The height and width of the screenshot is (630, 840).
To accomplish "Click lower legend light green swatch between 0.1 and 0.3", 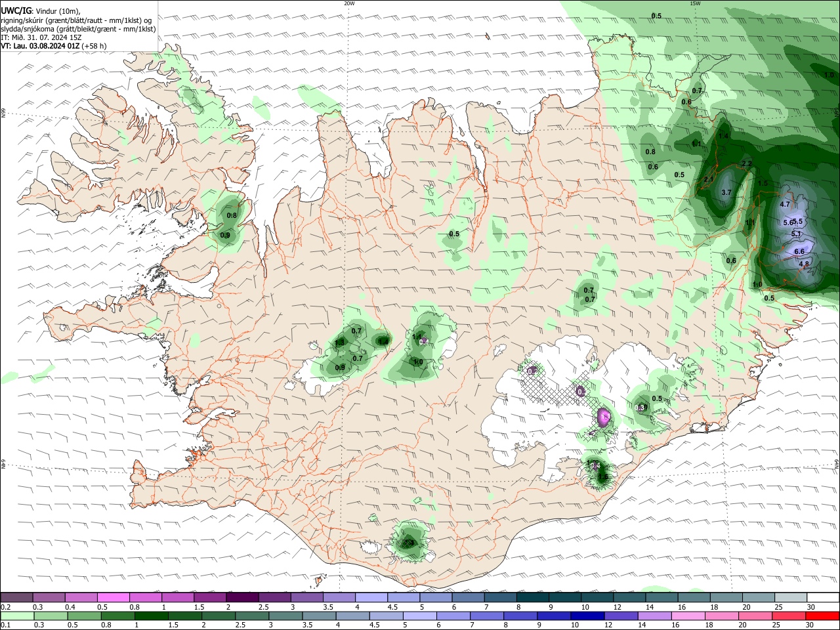I will [x=17, y=616].
